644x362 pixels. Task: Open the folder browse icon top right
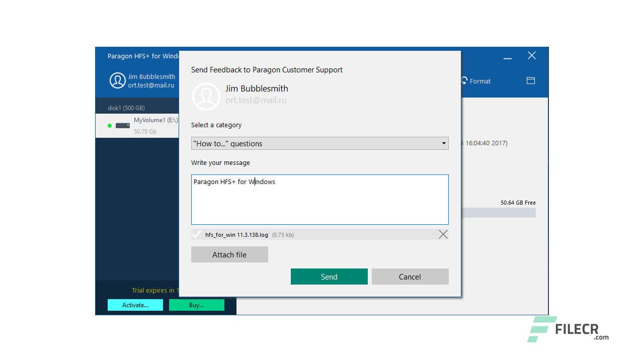point(530,80)
